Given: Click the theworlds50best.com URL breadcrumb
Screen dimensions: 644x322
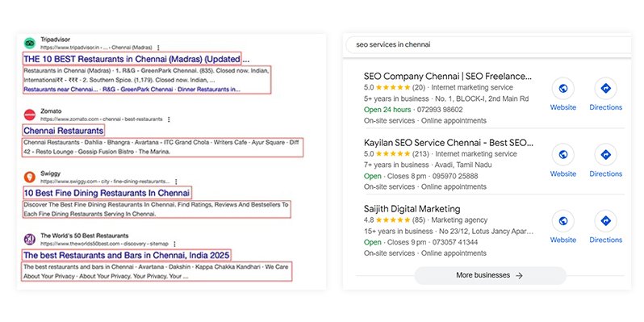Looking at the screenshot, I should [x=104, y=244].
